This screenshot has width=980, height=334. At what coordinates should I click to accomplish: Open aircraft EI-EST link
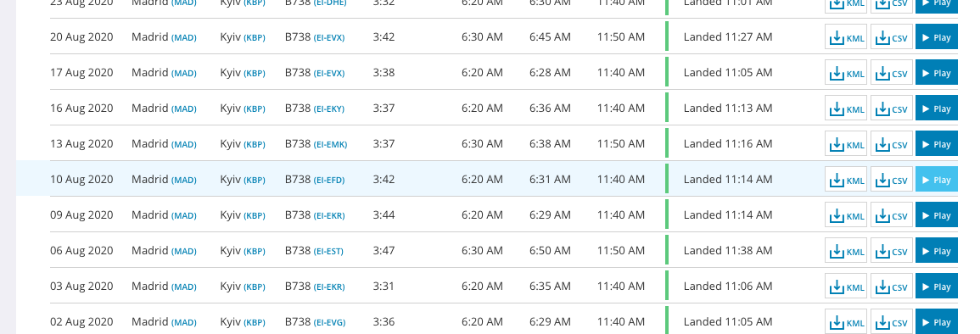328,251
